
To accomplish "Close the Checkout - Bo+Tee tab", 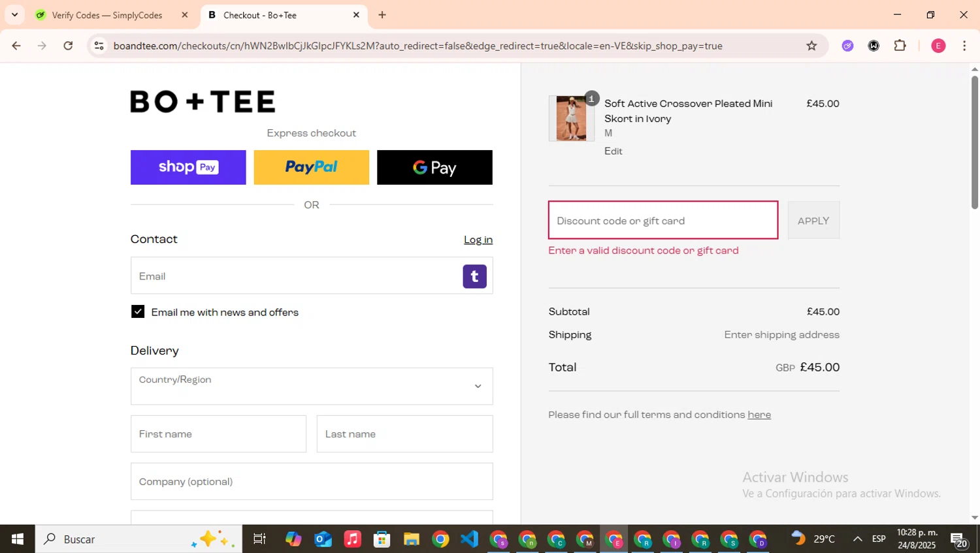I will coord(356,15).
